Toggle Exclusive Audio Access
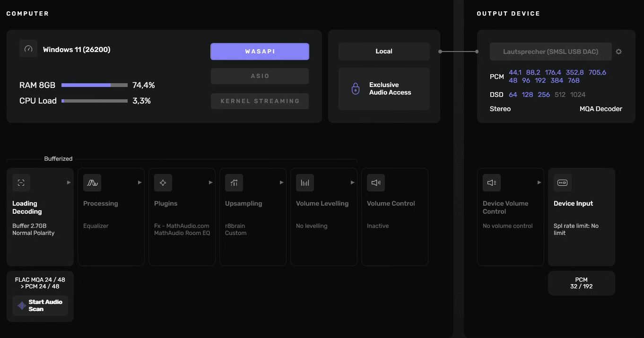The height and width of the screenshot is (338, 644). (384, 89)
